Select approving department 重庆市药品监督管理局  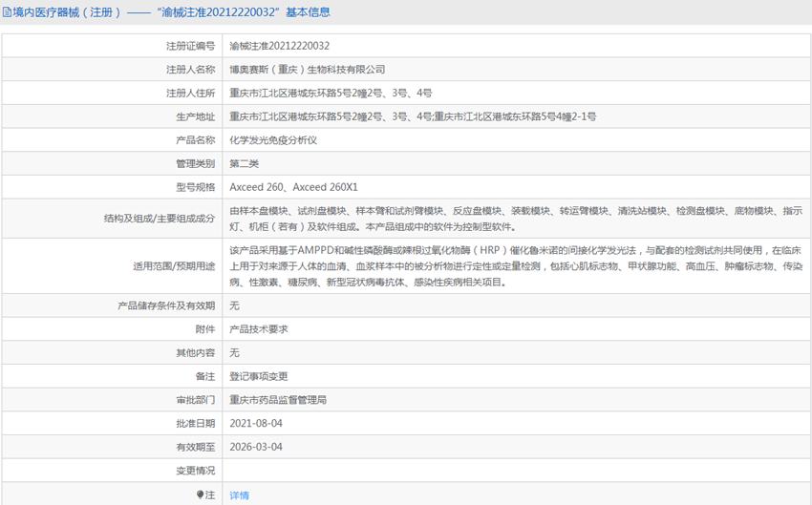(278, 400)
